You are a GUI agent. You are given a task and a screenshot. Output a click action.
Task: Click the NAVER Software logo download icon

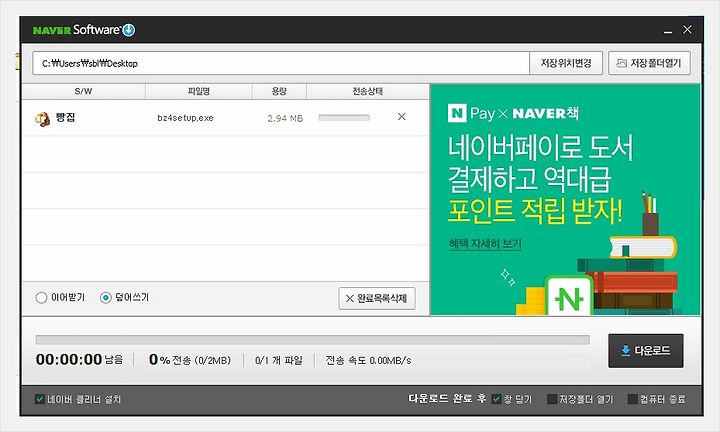point(129,30)
